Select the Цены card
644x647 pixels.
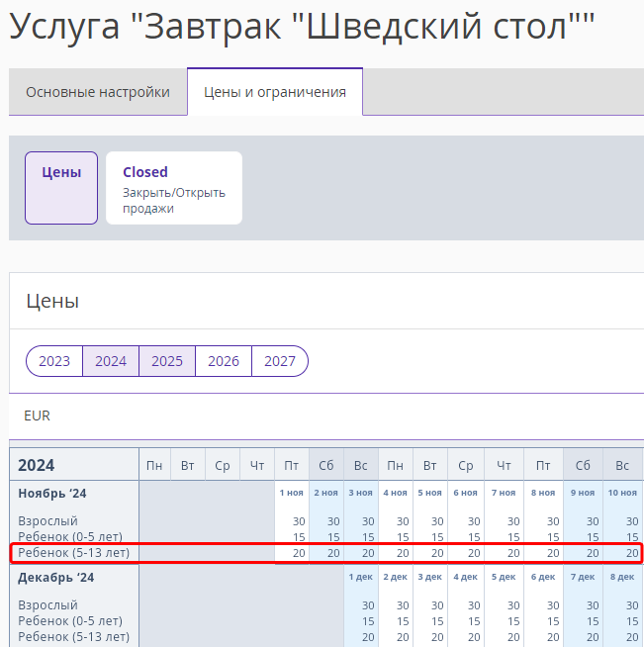click(61, 188)
